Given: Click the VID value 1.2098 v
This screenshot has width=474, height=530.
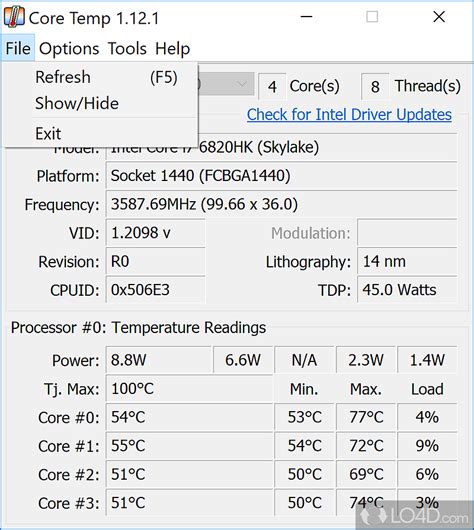Looking at the screenshot, I should (x=156, y=233).
